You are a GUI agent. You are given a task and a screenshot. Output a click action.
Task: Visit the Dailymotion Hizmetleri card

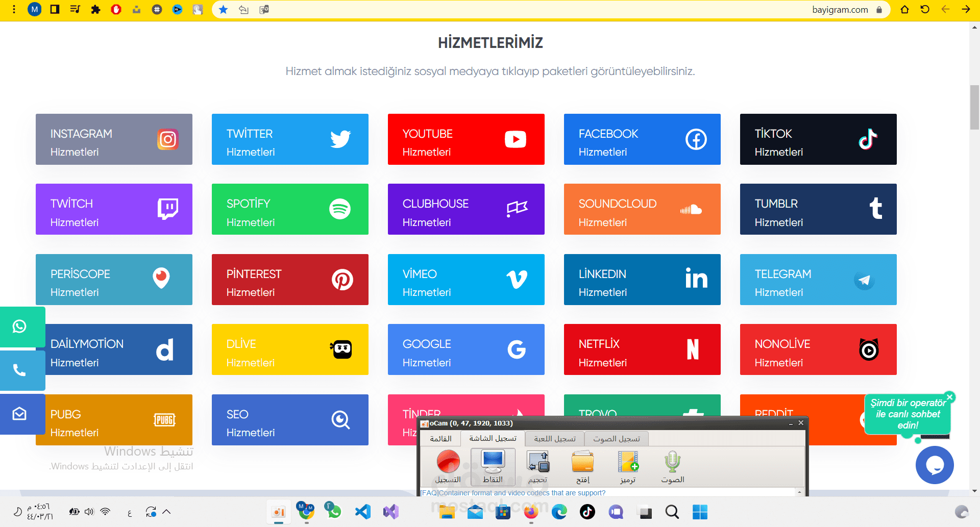pos(119,349)
